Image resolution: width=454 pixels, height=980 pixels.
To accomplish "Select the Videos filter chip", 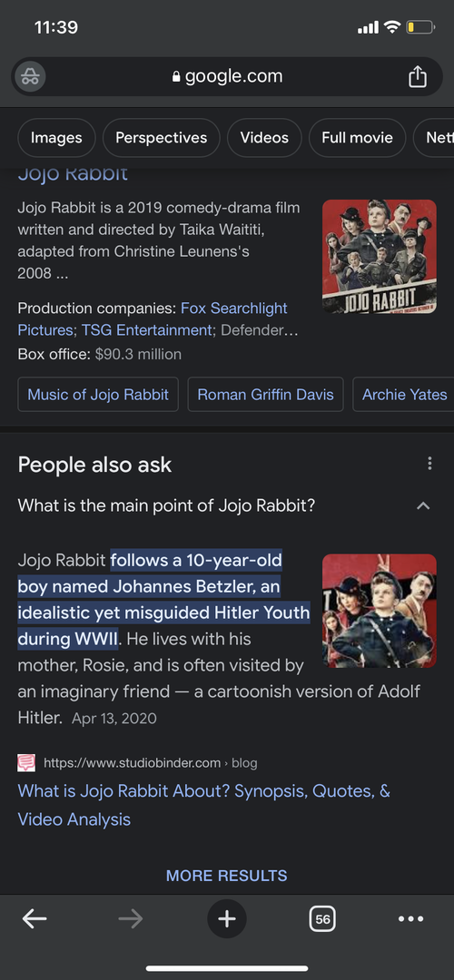I will (264, 138).
